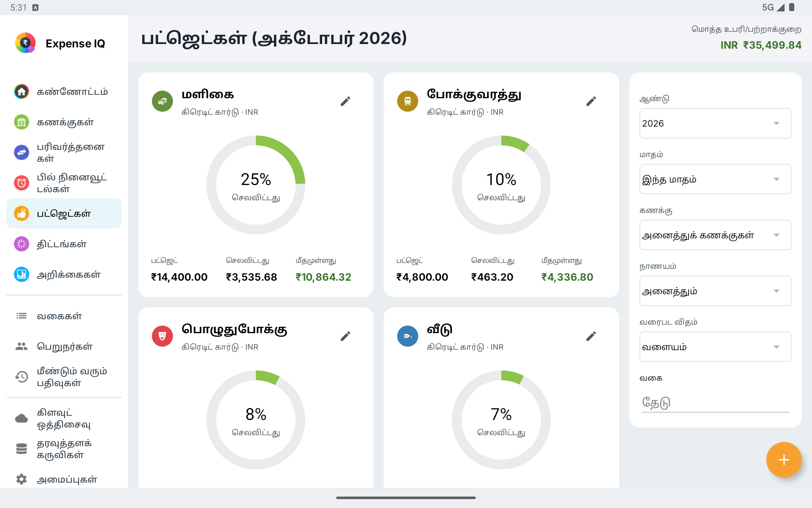This screenshot has height=508, width=812.
Task: Open the ஆண்டு 2026 dropdown
Action: pyautogui.click(x=715, y=123)
